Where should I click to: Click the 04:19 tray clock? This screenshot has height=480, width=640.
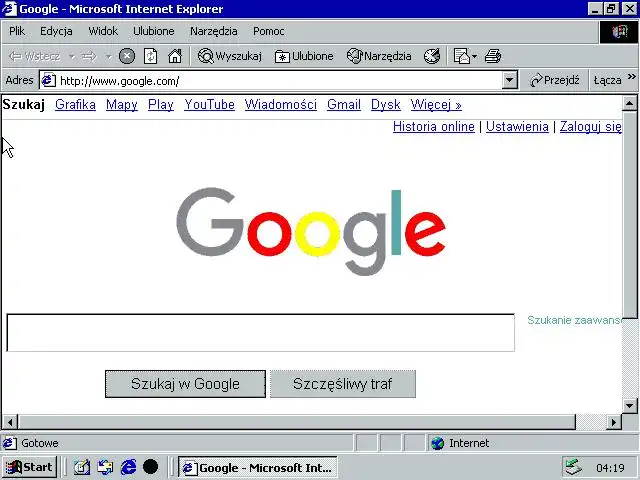pyautogui.click(x=610, y=468)
